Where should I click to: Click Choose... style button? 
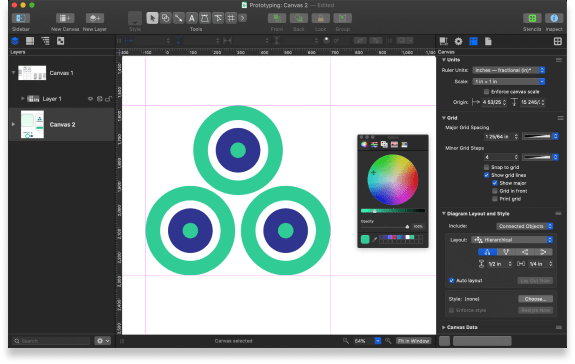[535, 299]
